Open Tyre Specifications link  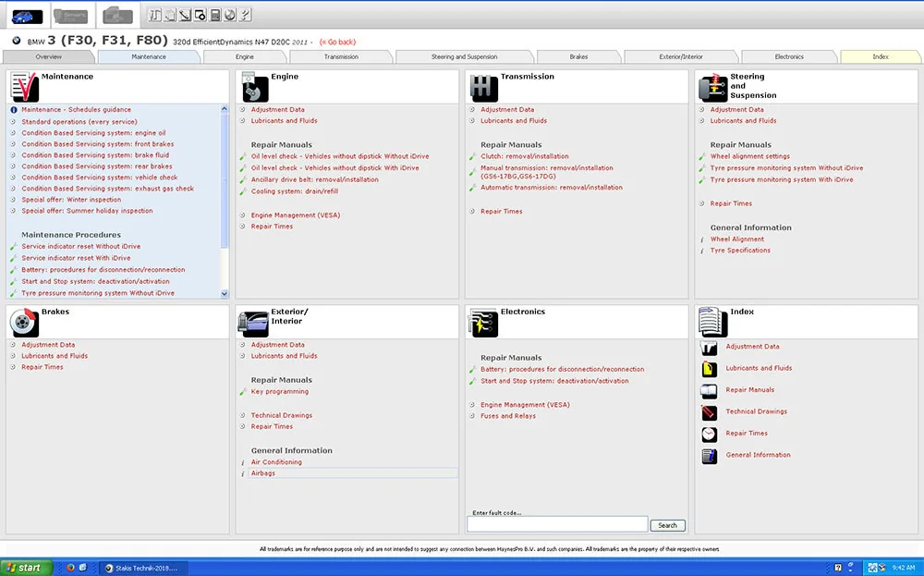click(x=740, y=251)
